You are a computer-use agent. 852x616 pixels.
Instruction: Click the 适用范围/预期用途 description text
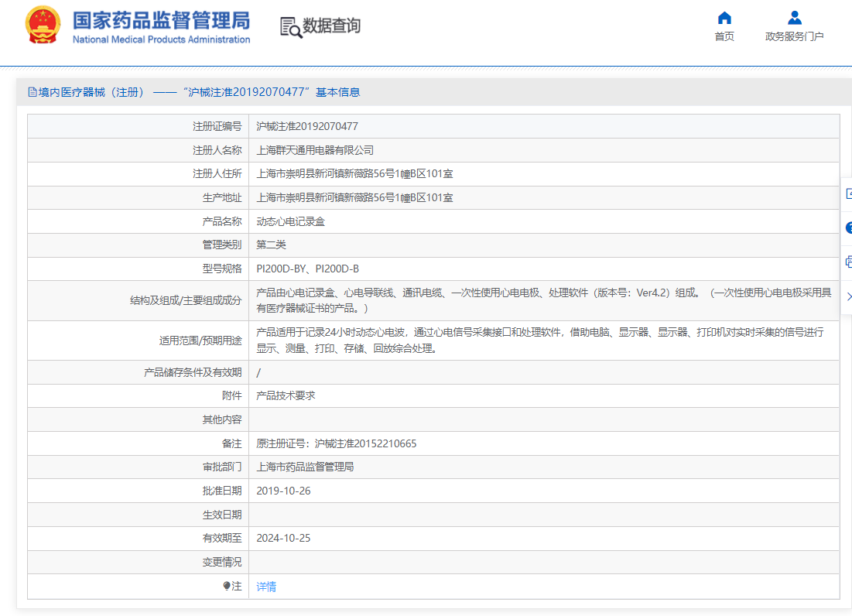(540, 340)
